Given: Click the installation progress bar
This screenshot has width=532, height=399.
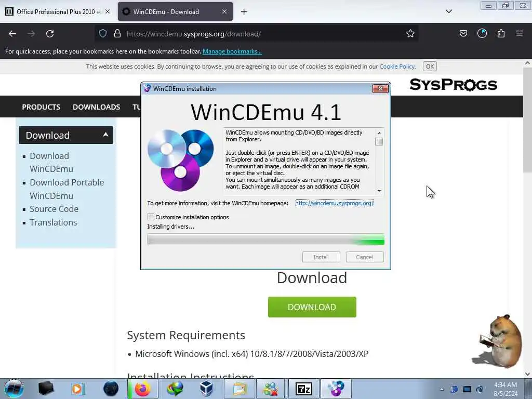Looking at the screenshot, I should (265, 240).
